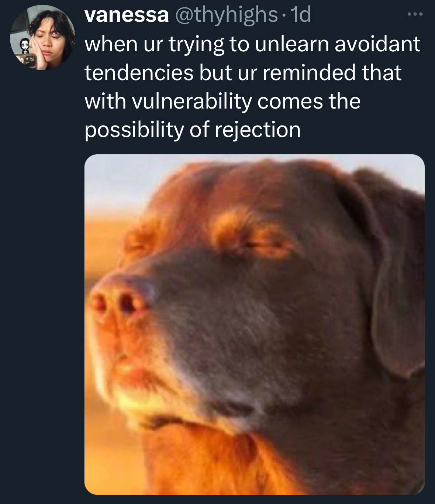The height and width of the screenshot is (504, 435).
Task: Open the @thyhighs handle link
Action: [226, 15]
